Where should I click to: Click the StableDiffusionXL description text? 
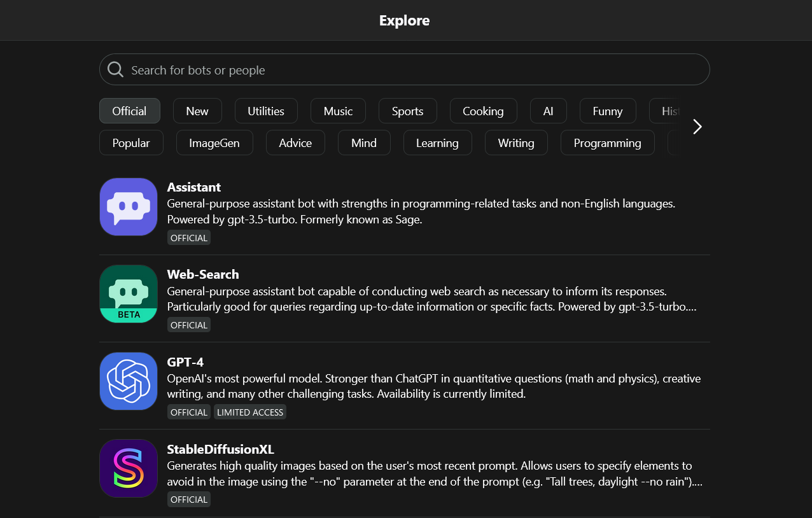[x=435, y=473]
